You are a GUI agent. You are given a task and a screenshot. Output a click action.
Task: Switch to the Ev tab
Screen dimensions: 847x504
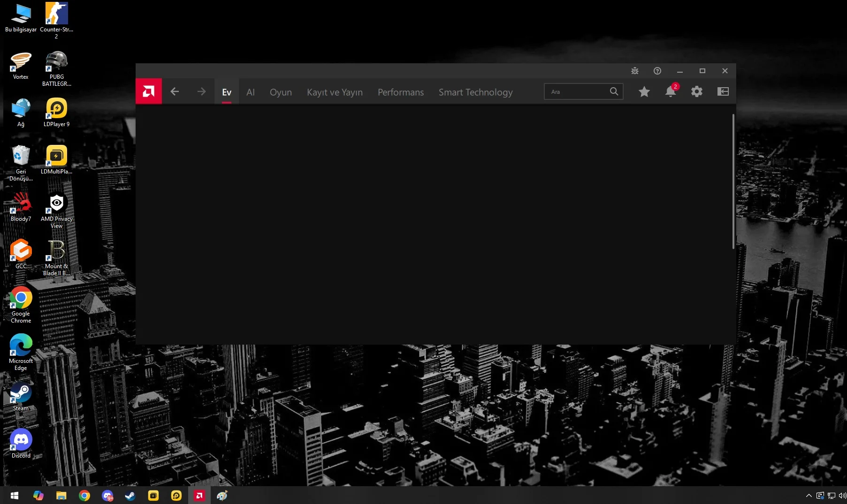pyautogui.click(x=227, y=92)
